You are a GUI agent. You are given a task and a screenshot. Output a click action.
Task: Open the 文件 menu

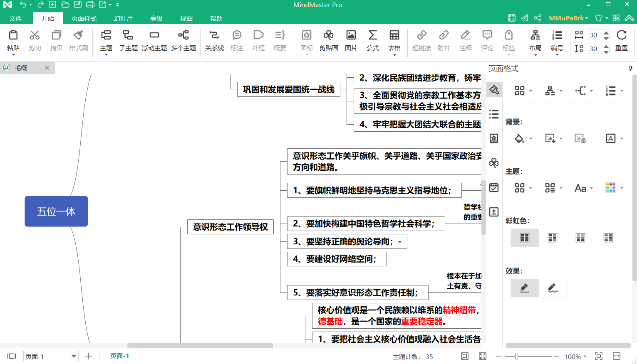[x=15, y=18]
